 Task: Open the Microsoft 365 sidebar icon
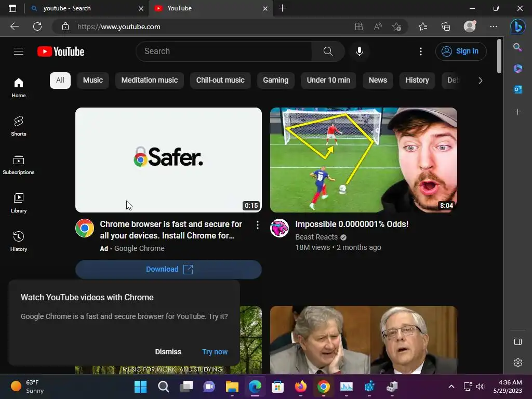click(518, 68)
